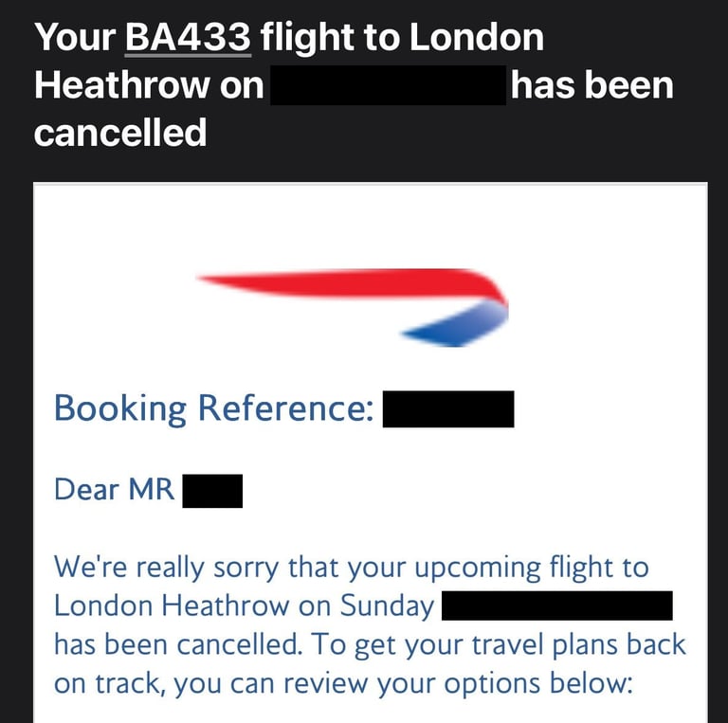Click the blue tip of the logo
Screen dimensions: 728x723
pyautogui.click(x=453, y=325)
